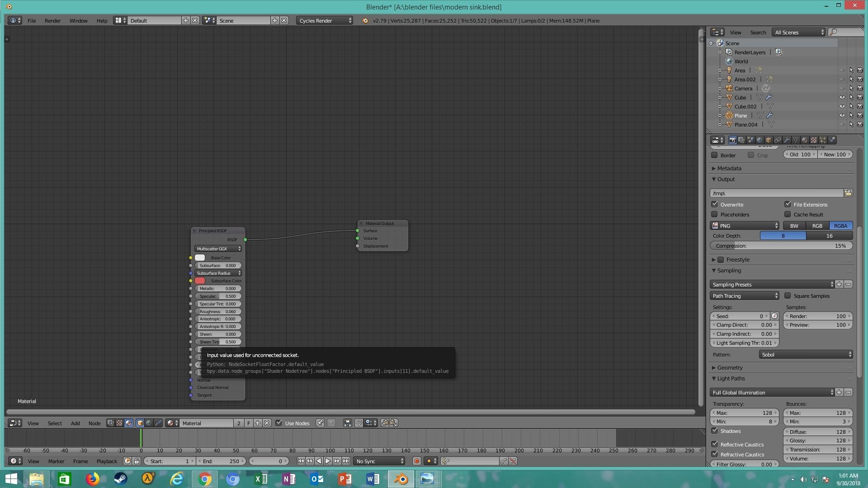Open the Modifiers properties tab (wrench icon)
This screenshot has height=488, width=868.
787,140
